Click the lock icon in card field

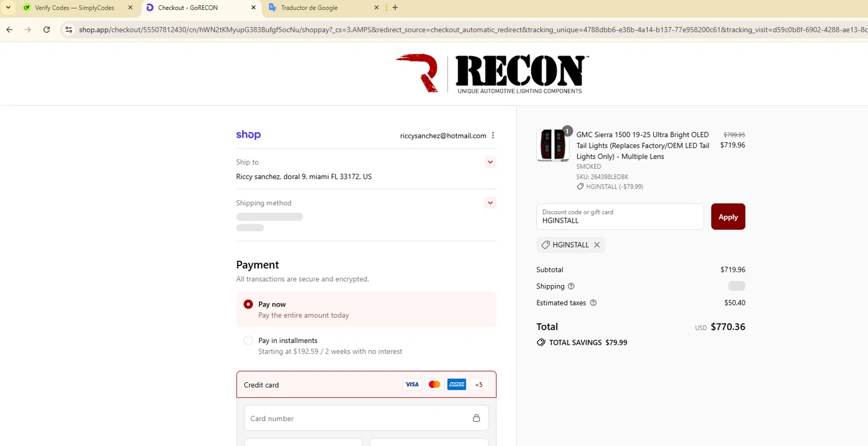point(476,418)
